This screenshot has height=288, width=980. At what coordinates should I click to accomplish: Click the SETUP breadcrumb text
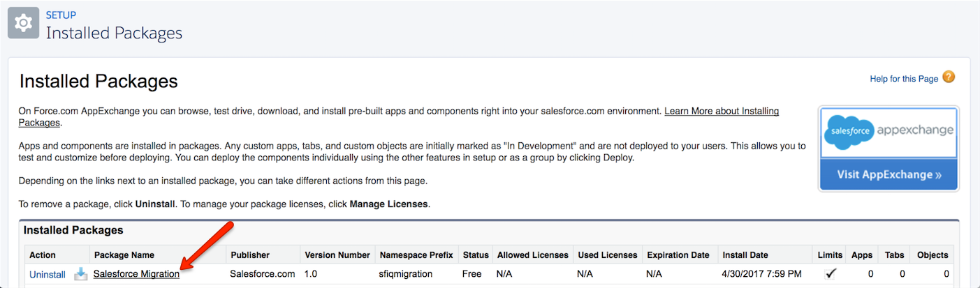pyautogui.click(x=61, y=15)
